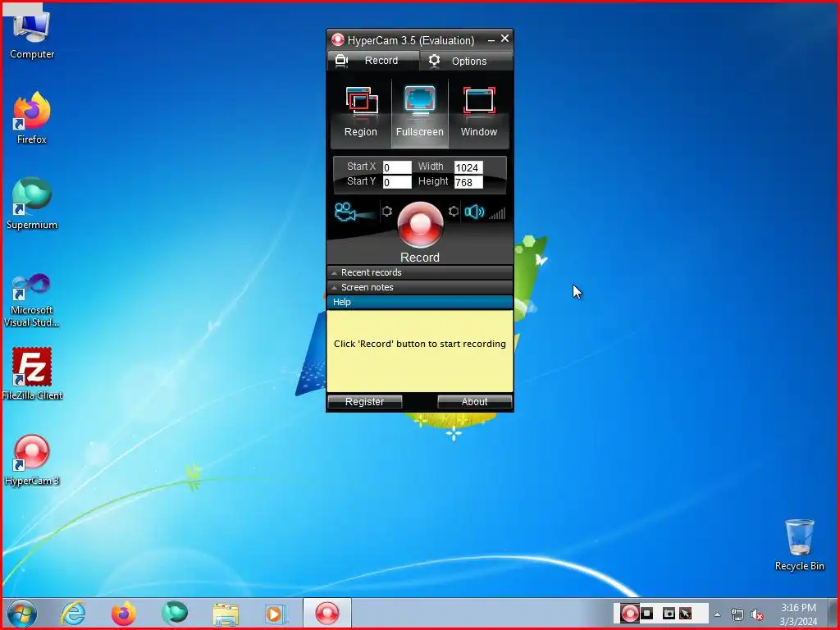Click the muted volume tray icon
The image size is (840, 630).
pos(757,615)
